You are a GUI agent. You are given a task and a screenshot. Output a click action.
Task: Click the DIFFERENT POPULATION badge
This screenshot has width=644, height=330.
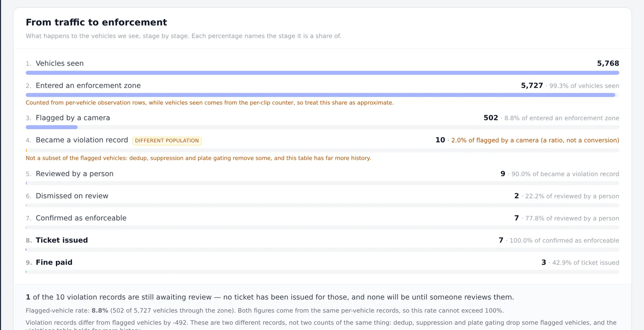point(167,140)
